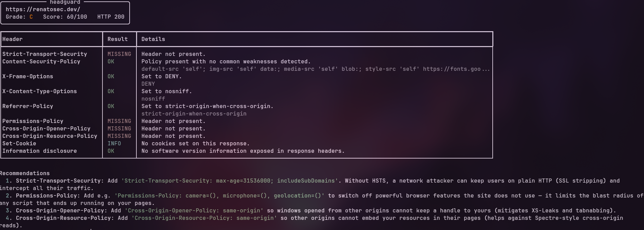
Task: Click the Recommendations section heading
Action: (25, 173)
